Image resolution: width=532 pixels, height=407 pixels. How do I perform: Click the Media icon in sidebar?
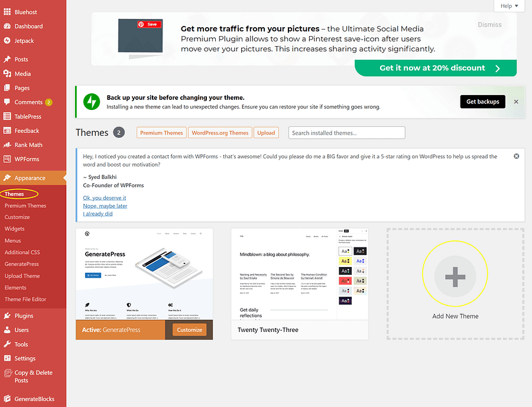[7, 74]
